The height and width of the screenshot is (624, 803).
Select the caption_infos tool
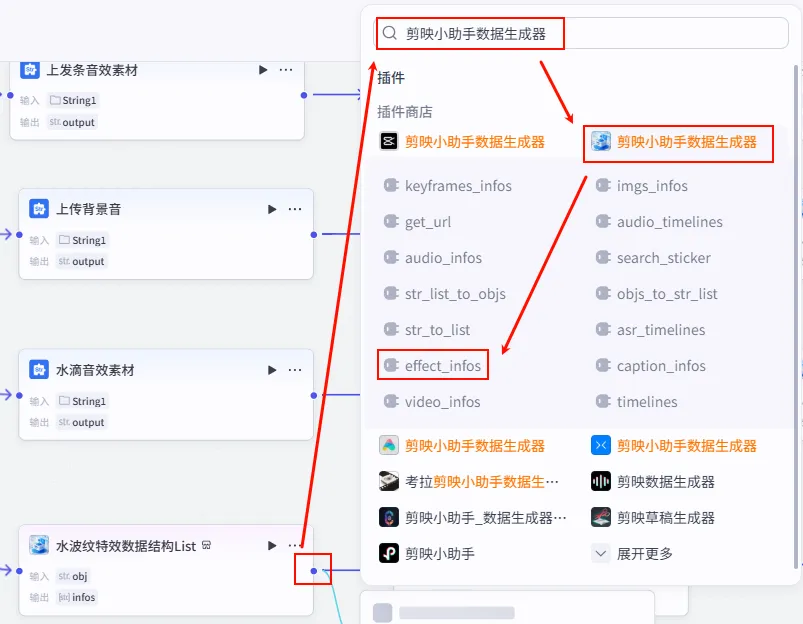[650, 365]
